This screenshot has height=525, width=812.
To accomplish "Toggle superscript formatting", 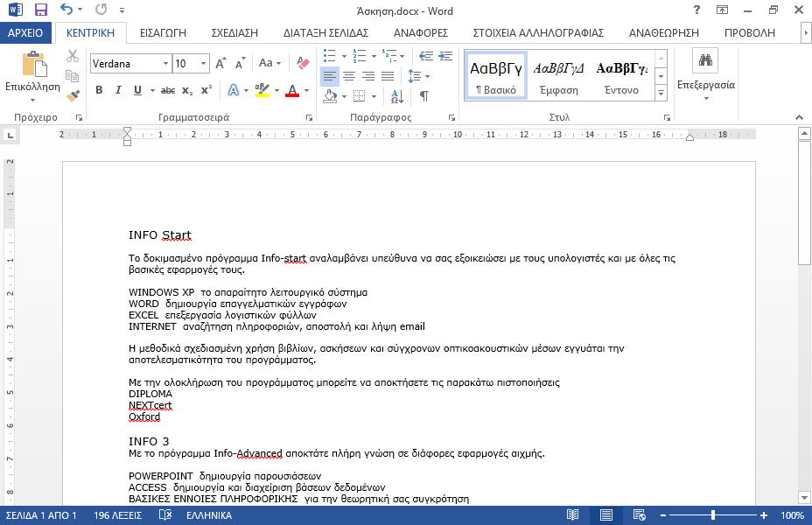I will [206, 90].
